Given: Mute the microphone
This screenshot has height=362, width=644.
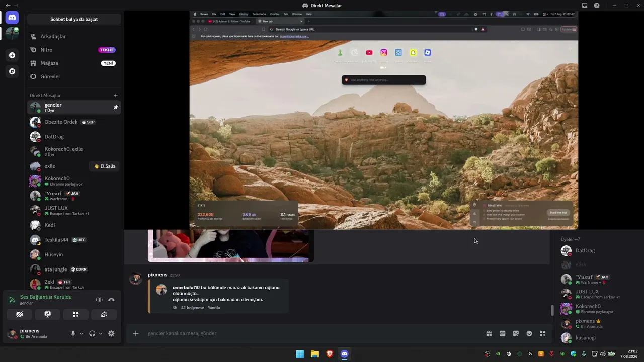Looking at the screenshot, I should [x=73, y=333].
